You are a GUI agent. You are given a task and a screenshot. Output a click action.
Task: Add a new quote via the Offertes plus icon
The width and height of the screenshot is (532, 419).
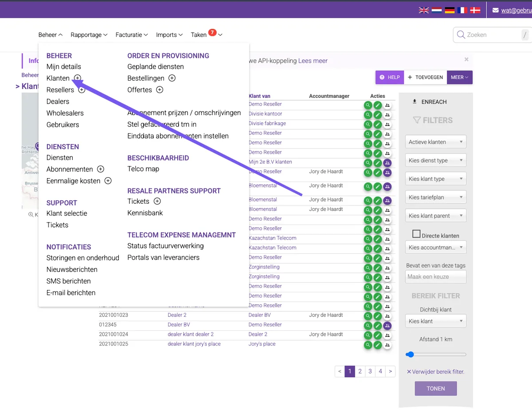[160, 90]
